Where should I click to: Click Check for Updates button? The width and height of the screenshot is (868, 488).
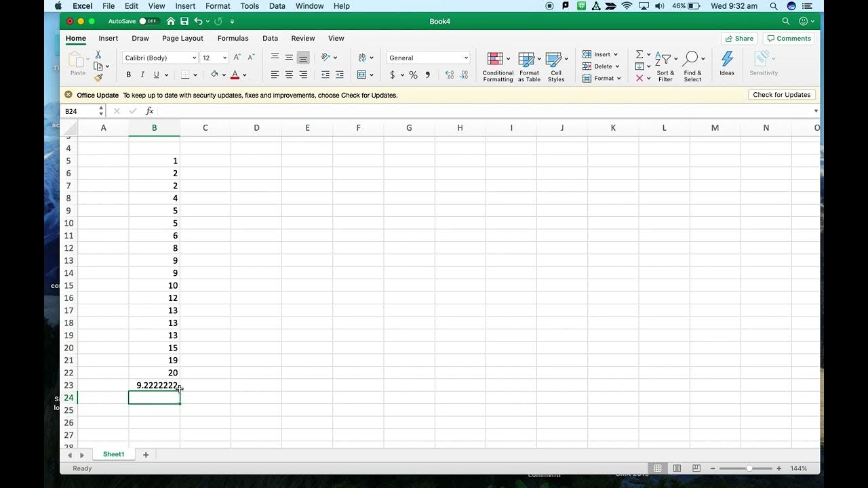tap(781, 95)
